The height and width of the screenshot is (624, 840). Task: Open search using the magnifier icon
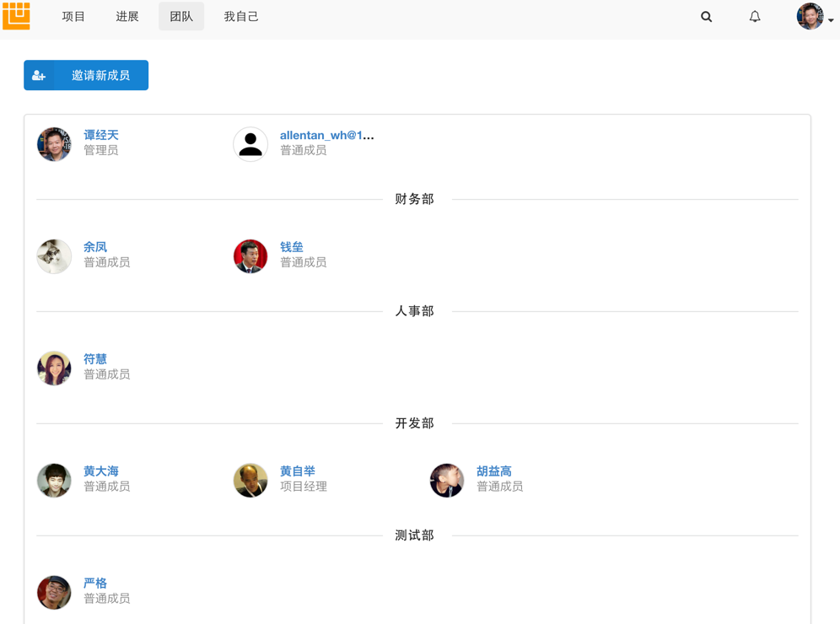pos(706,16)
